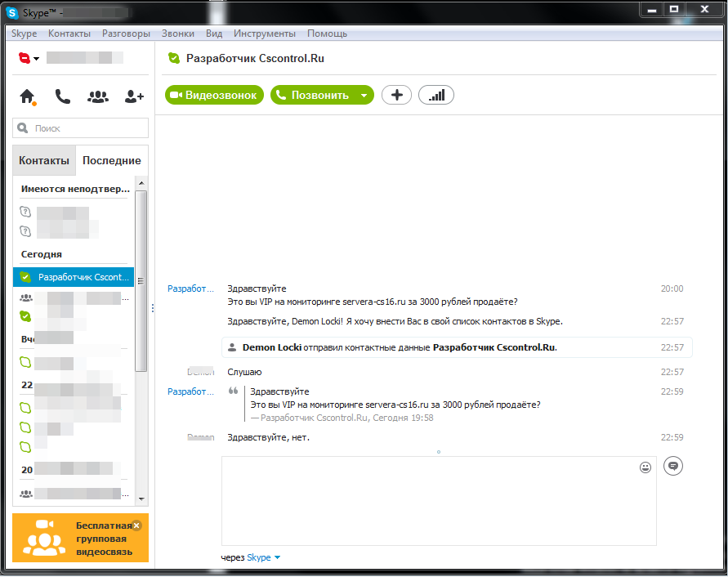Open the Помощь menu

point(327,34)
